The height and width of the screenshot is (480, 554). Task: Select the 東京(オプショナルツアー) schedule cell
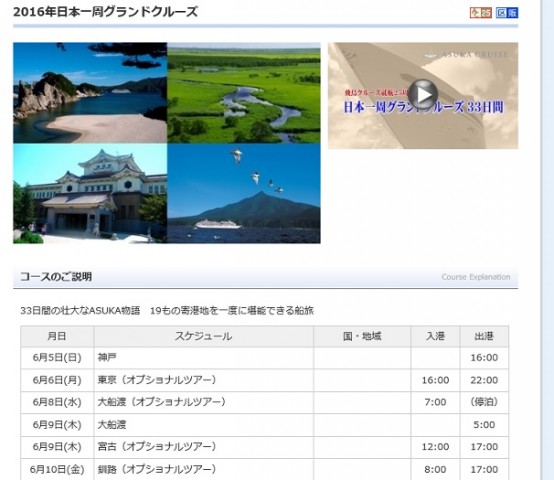click(x=204, y=380)
